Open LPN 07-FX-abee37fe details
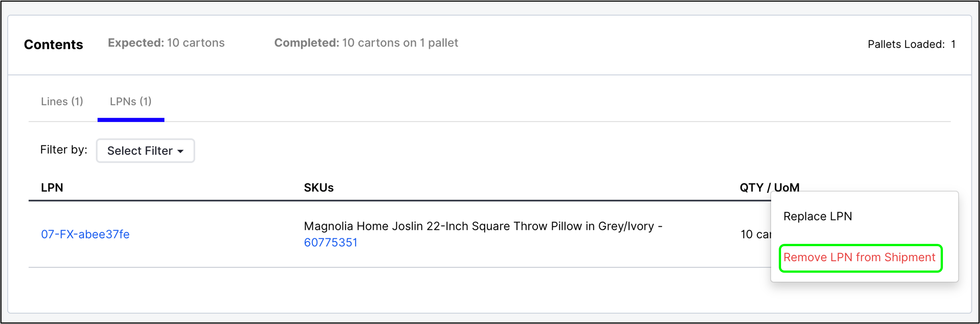Image resolution: width=980 pixels, height=324 pixels. point(85,234)
